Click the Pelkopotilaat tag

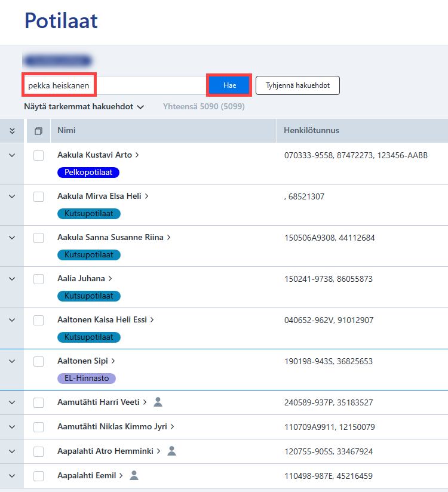coord(88,173)
